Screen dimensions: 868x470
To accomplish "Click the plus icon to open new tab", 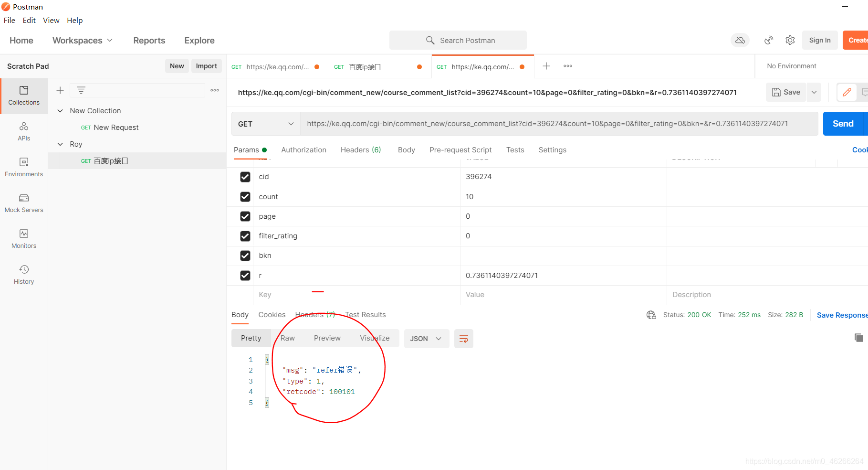I will (546, 66).
